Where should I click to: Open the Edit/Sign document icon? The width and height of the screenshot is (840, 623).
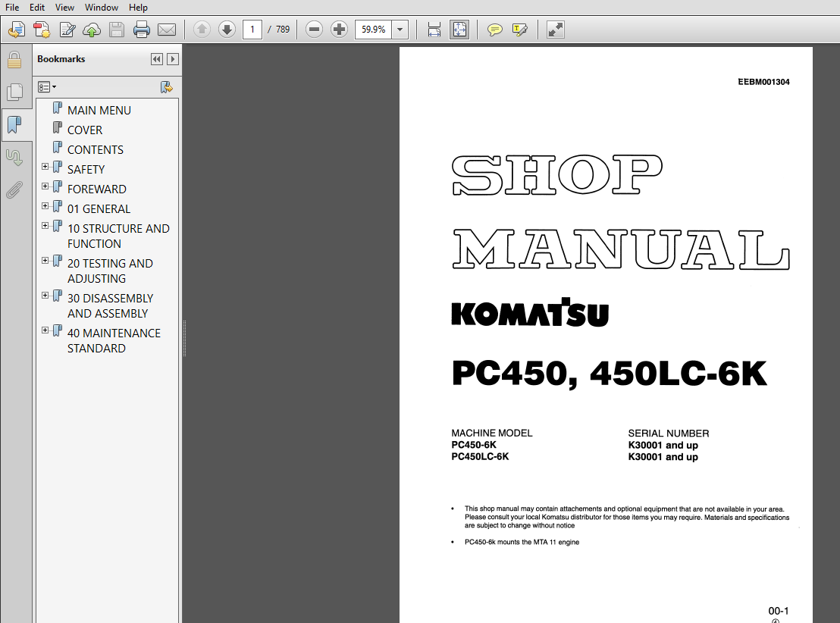pos(67,30)
